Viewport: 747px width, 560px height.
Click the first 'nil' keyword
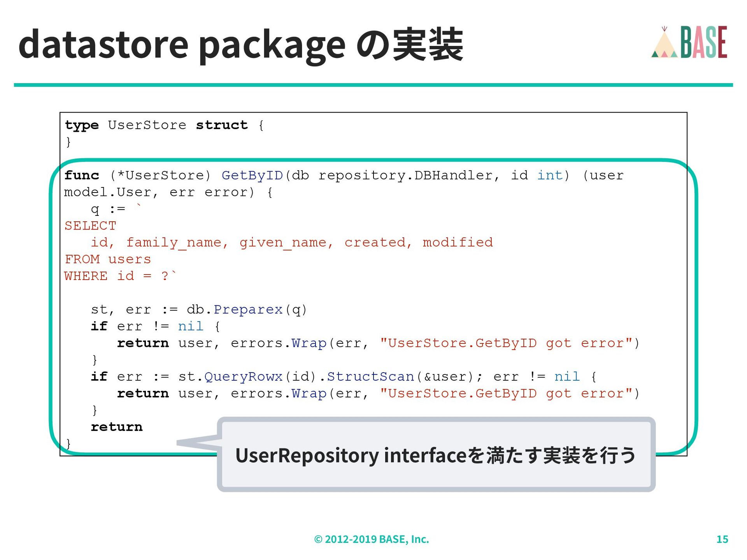tap(191, 326)
